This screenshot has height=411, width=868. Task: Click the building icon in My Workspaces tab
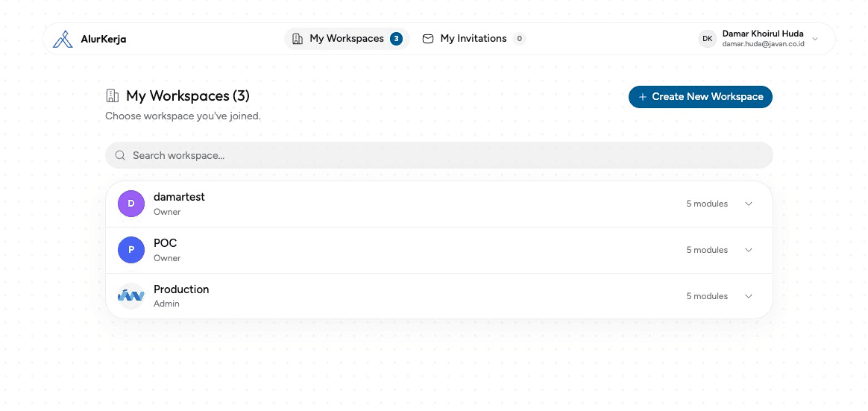click(x=298, y=39)
